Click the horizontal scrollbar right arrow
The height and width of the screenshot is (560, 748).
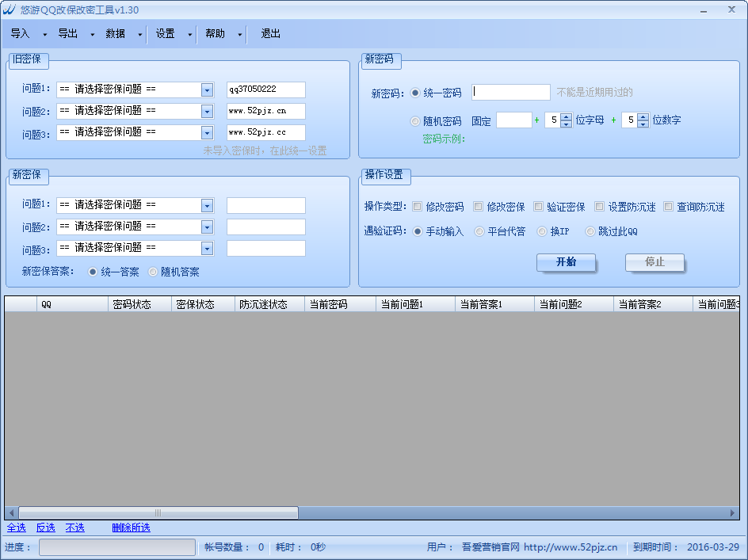pyautogui.click(x=734, y=512)
